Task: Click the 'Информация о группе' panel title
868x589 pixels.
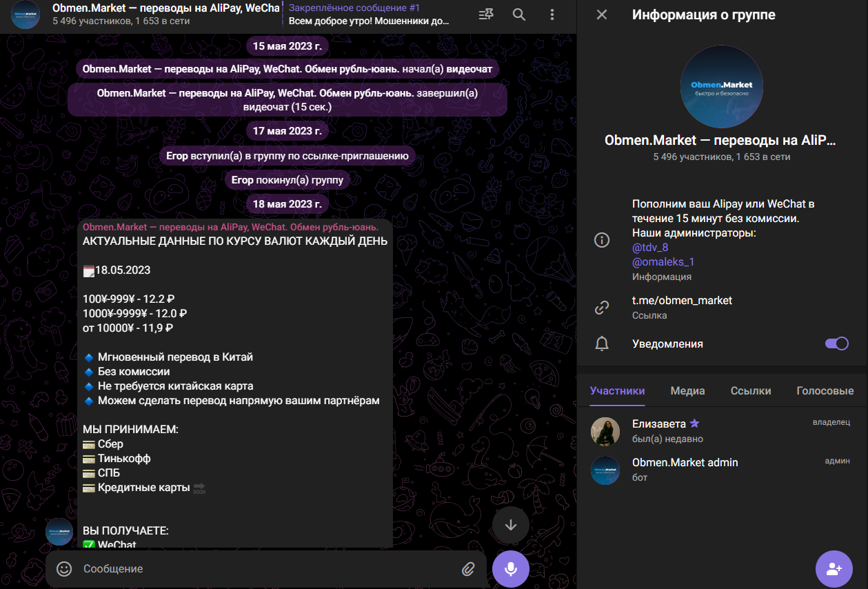Action: click(704, 14)
